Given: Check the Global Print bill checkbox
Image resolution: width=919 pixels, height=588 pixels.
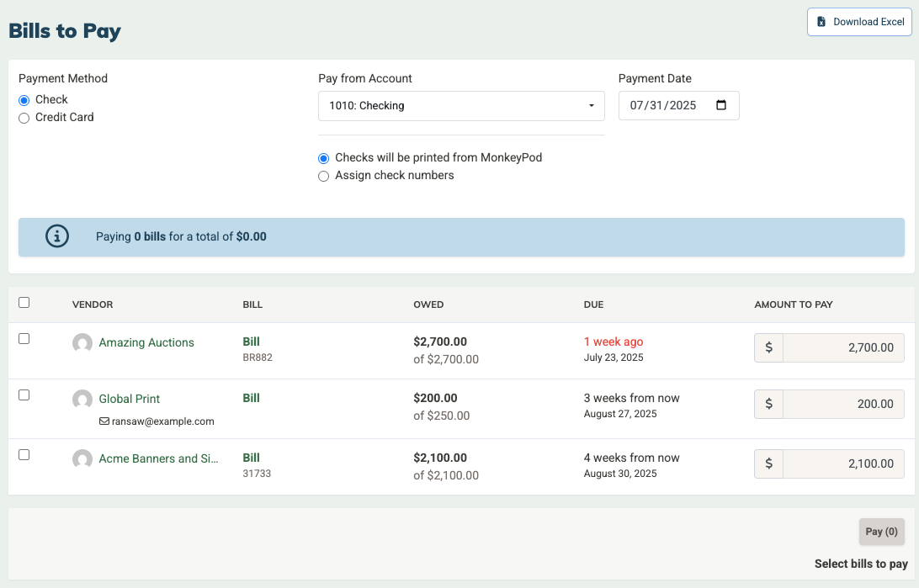Looking at the screenshot, I should point(24,395).
